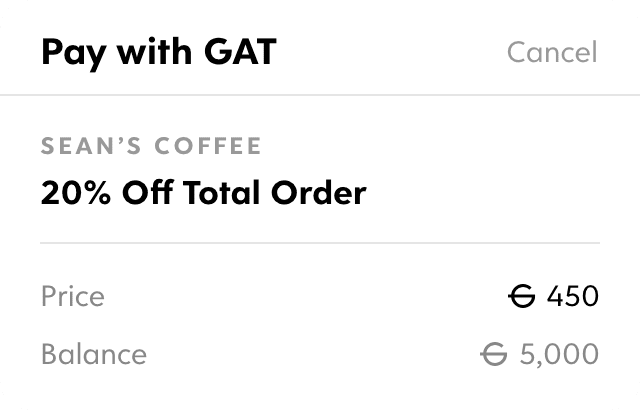Click the GAT currency icon beside 450
Viewport: 640px width, 410px height.
click(x=522, y=296)
